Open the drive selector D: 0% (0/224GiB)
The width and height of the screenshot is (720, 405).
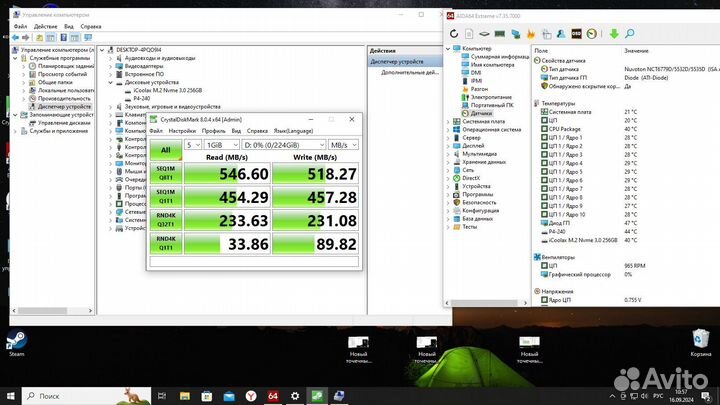(x=284, y=145)
